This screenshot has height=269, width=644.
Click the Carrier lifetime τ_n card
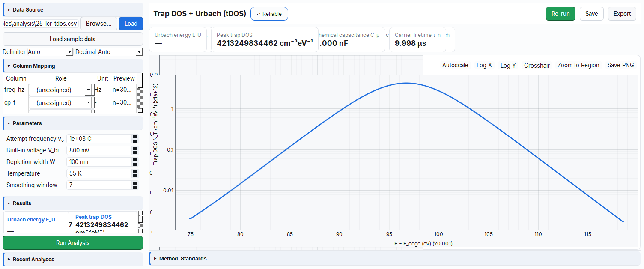tap(417, 39)
